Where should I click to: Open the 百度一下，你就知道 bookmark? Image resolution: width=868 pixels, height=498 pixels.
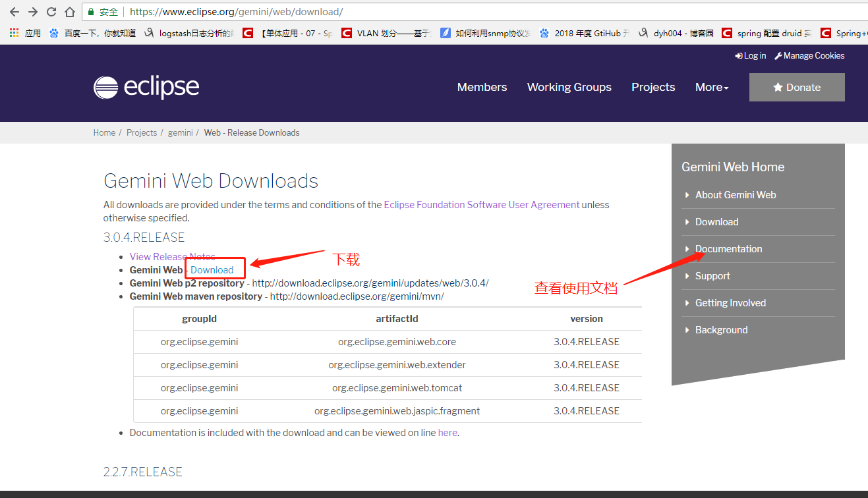pos(92,33)
